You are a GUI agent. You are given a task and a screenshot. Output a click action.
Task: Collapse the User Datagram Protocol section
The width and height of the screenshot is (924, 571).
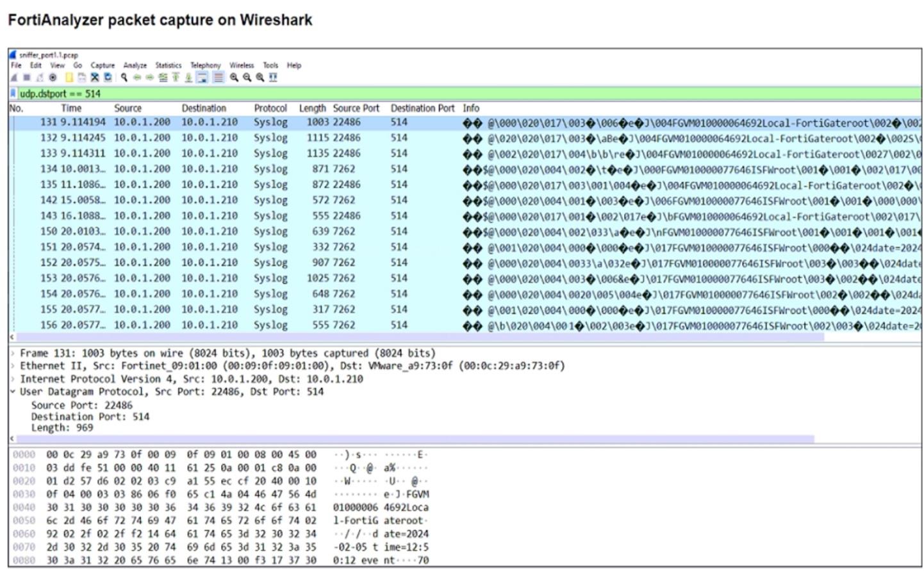click(13, 392)
